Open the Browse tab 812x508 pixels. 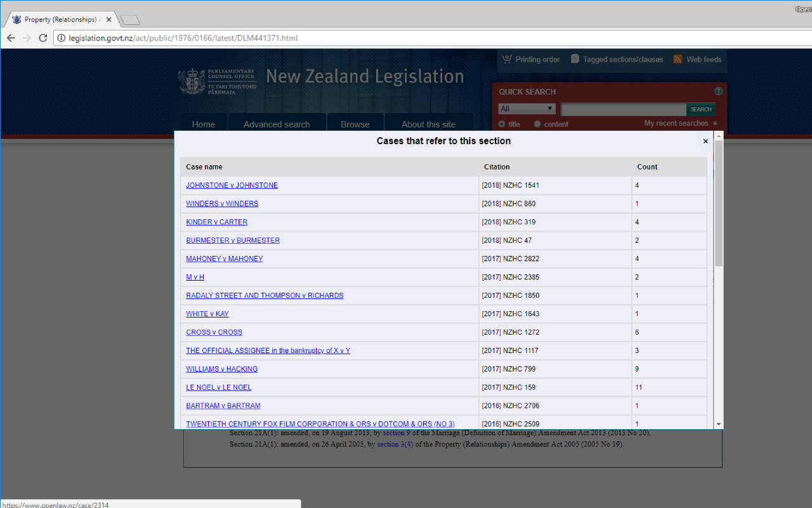pyautogui.click(x=355, y=124)
